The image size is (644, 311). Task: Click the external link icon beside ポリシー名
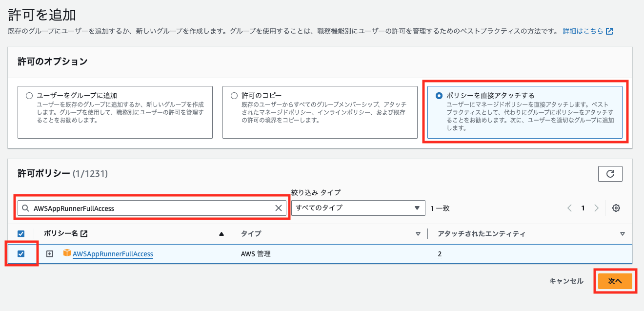[x=84, y=234]
